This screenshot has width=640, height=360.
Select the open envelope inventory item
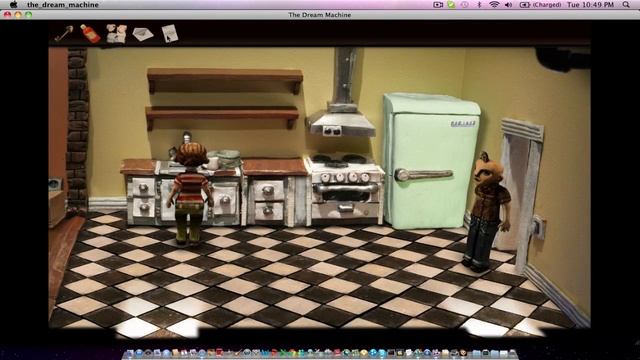tap(143, 34)
